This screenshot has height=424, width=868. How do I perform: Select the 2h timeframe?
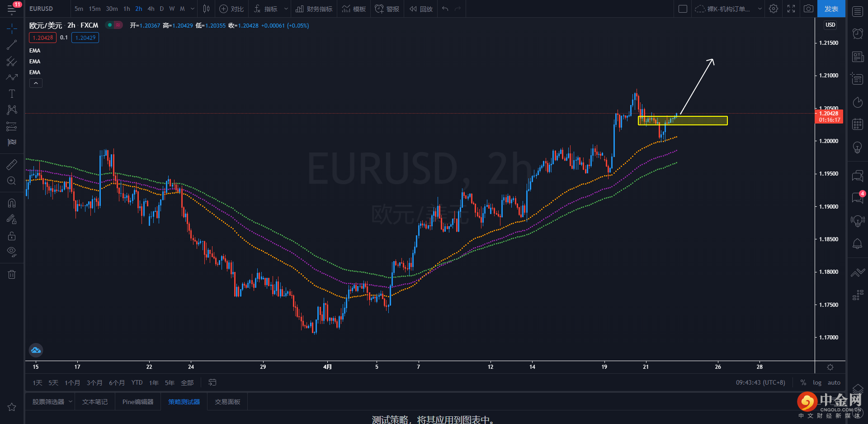(139, 9)
